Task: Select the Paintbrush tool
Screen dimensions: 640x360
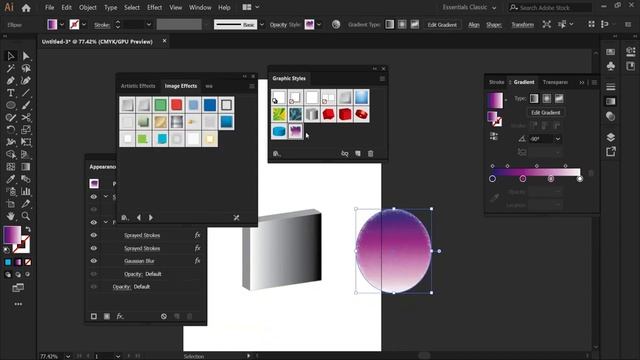Action: pyautogui.click(x=26, y=105)
